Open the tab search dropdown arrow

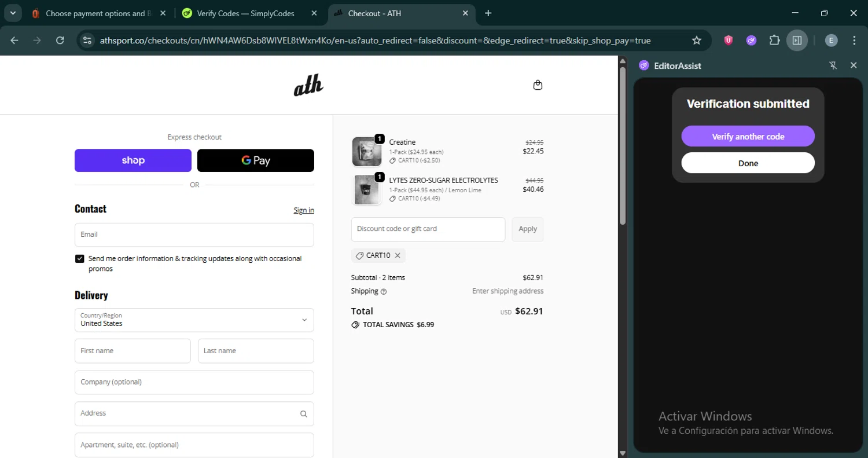tap(12, 13)
